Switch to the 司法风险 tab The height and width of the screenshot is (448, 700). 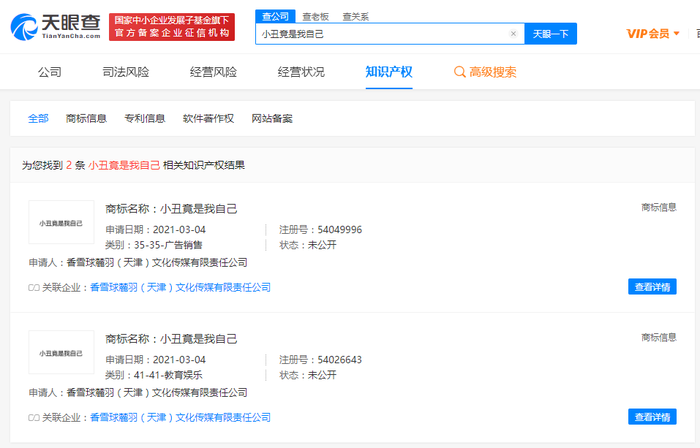coord(125,72)
